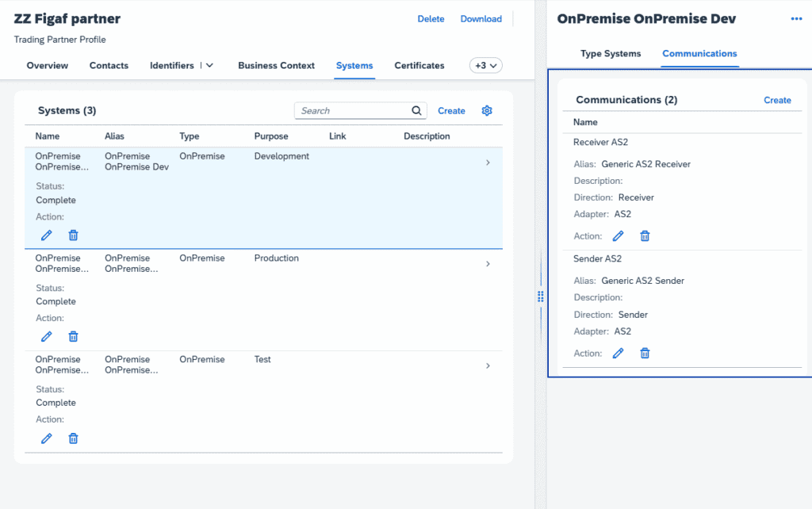The width and height of the screenshot is (812, 509).
Task: Select the Test purpose cell
Action: 262,359
